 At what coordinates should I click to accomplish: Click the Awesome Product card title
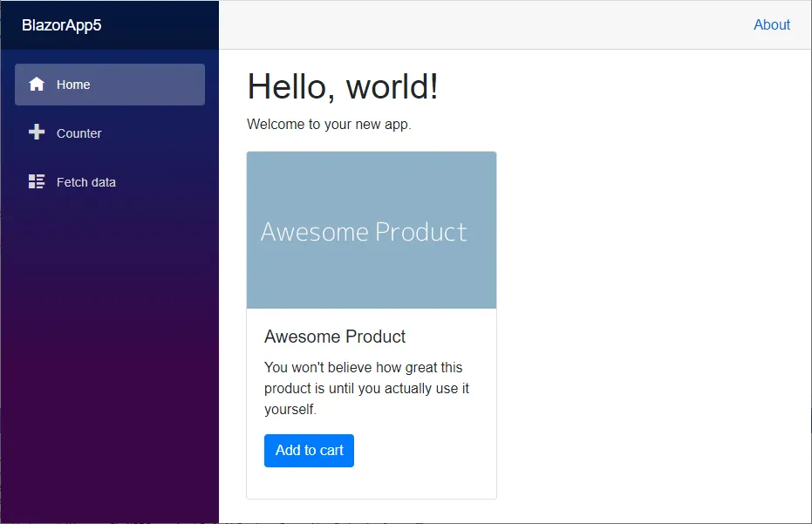coord(335,337)
